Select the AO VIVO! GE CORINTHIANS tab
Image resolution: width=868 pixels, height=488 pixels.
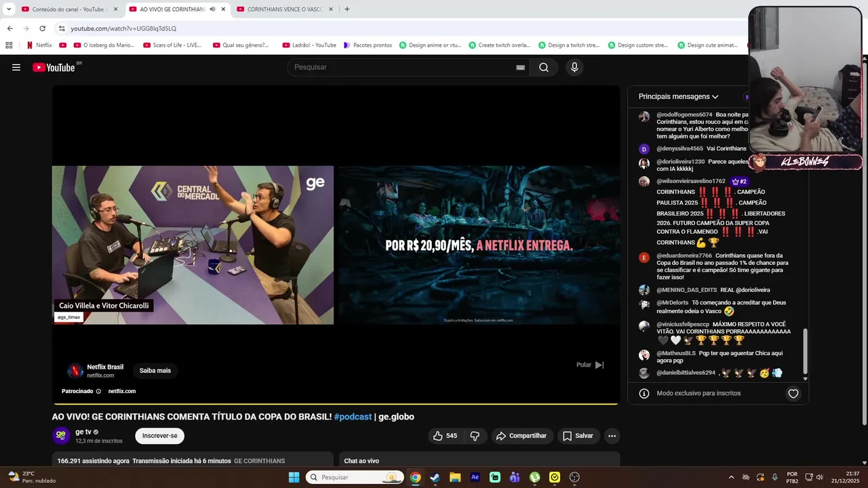pyautogui.click(x=172, y=9)
